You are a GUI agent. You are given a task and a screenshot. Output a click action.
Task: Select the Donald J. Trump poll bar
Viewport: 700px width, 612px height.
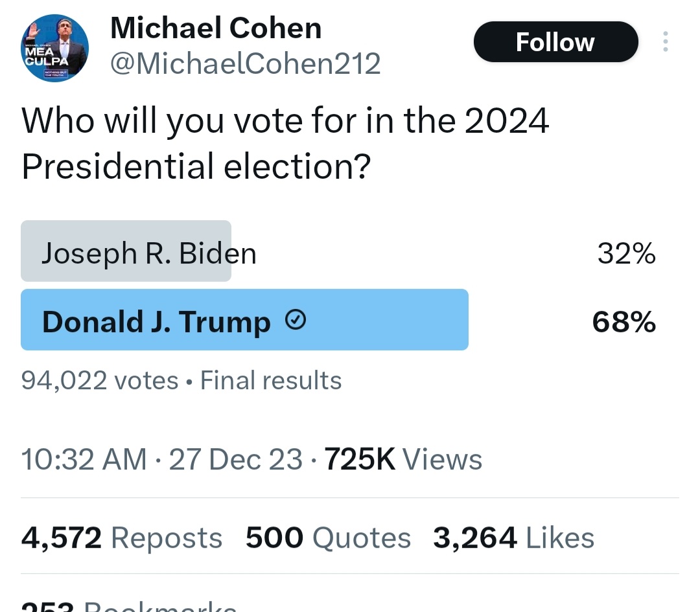(x=244, y=321)
